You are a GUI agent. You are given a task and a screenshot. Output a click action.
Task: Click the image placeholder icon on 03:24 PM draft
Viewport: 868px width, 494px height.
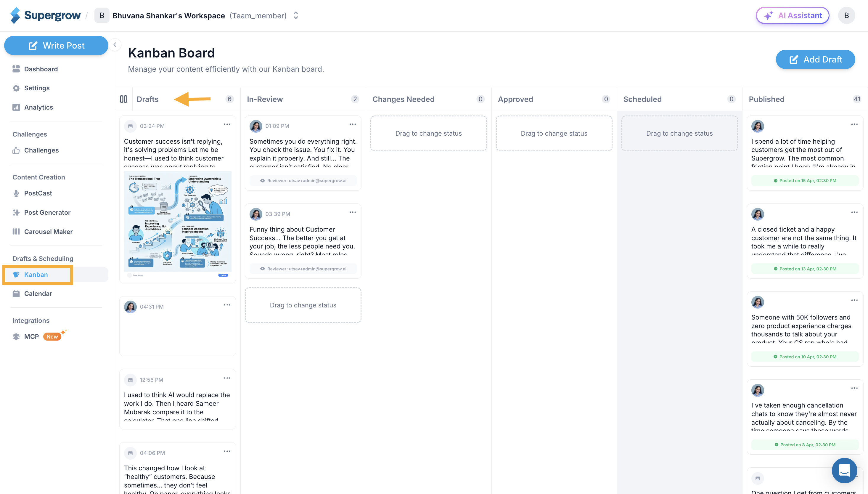(x=130, y=126)
